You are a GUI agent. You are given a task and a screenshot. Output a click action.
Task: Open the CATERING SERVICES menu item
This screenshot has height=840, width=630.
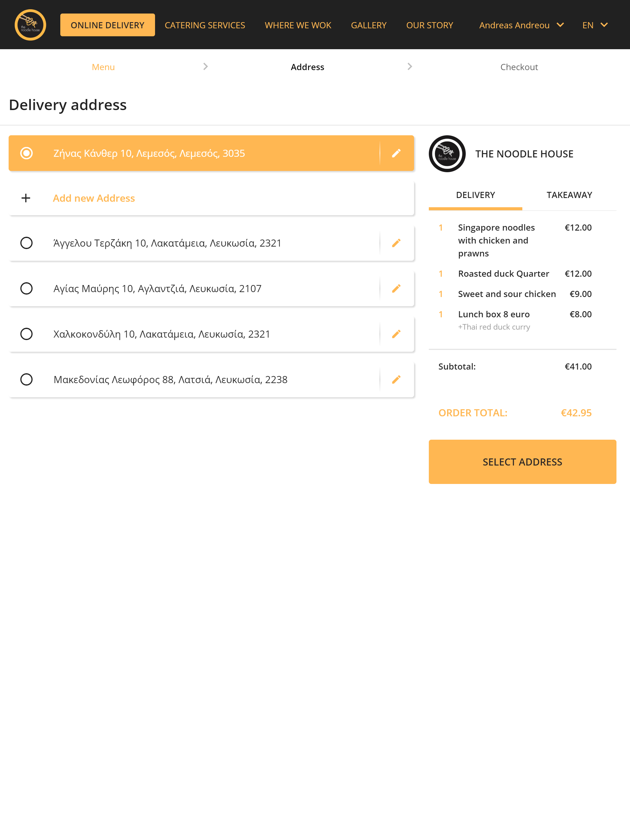point(205,25)
